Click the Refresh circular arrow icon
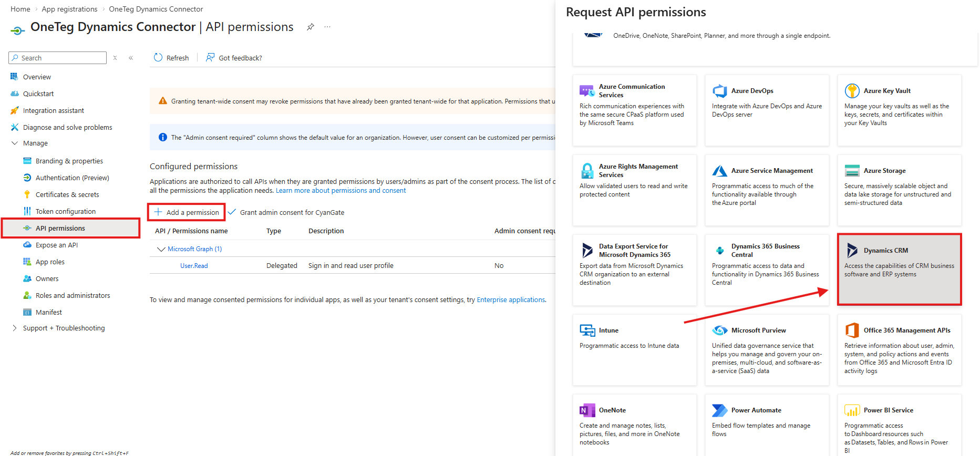 [x=158, y=57]
